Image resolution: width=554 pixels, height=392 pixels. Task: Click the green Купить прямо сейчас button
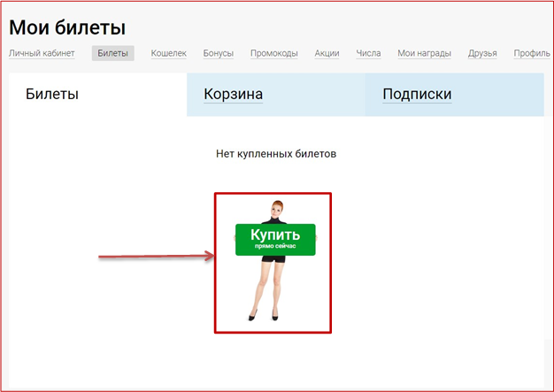pyautogui.click(x=275, y=240)
